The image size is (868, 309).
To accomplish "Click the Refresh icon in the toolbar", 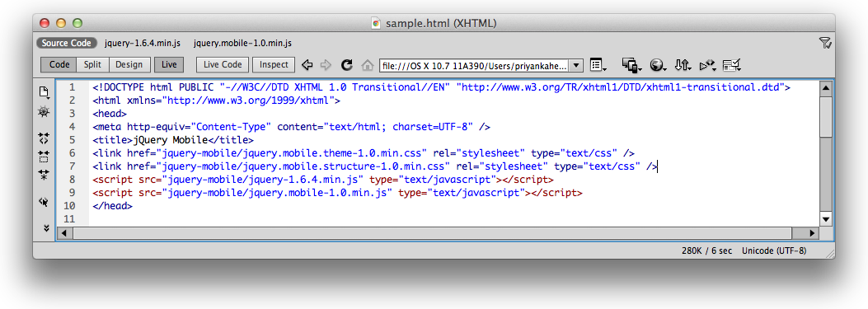I will [x=347, y=65].
